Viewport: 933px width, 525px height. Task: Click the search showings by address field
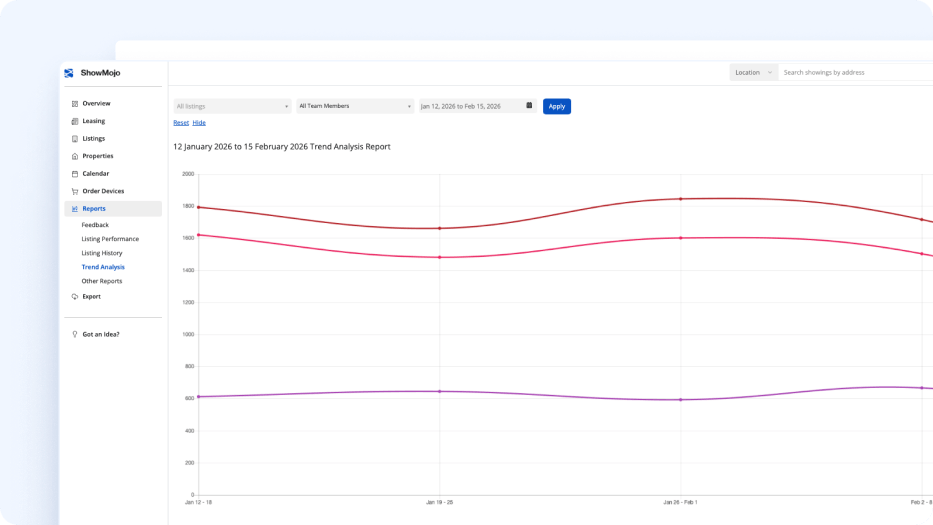(855, 72)
